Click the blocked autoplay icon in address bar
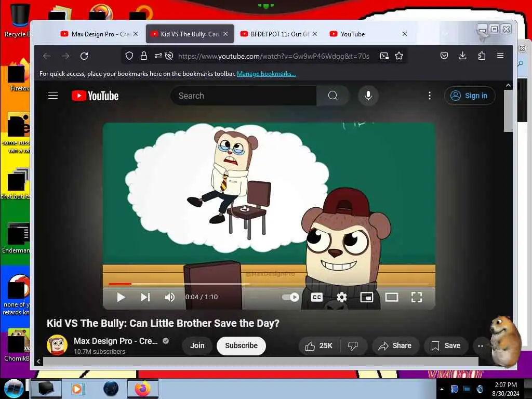Viewport: 532px width, 399px height. [169, 56]
